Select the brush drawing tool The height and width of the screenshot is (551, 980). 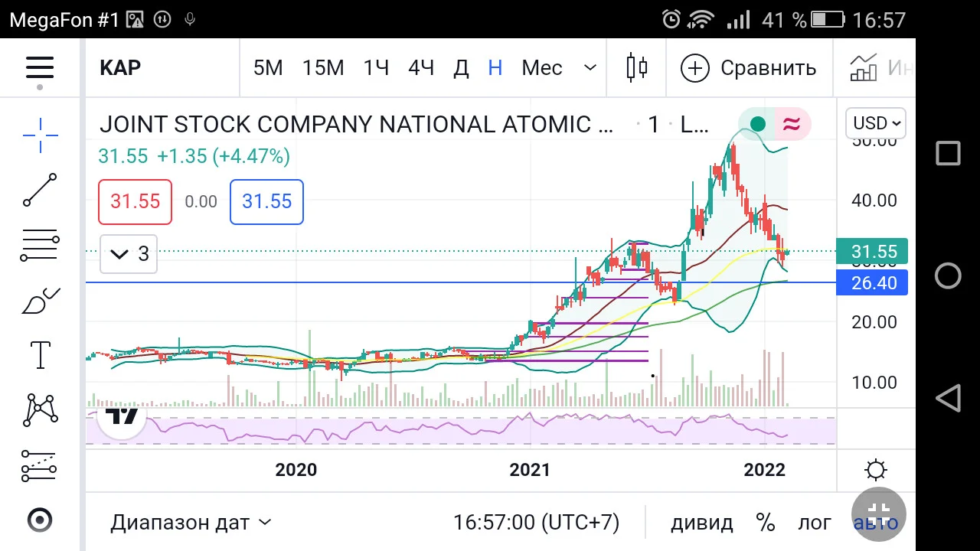[40, 301]
